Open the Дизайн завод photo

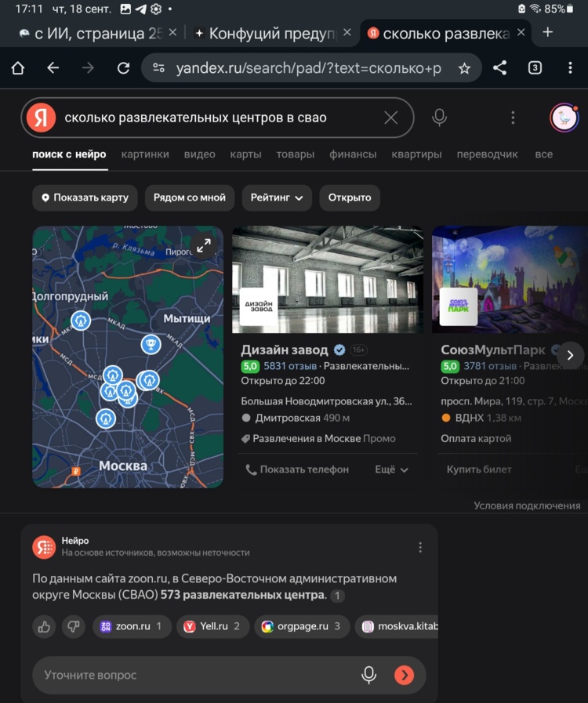tap(328, 279)
